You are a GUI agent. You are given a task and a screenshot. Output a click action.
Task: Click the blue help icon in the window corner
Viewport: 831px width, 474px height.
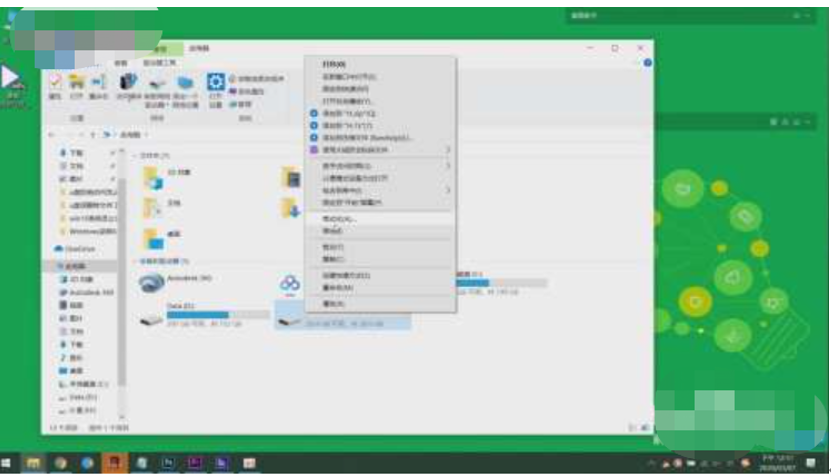[647, 63]
